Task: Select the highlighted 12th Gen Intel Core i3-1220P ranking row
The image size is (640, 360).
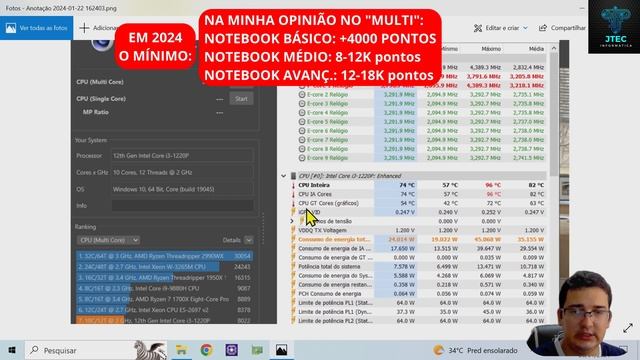Action: 164,320
